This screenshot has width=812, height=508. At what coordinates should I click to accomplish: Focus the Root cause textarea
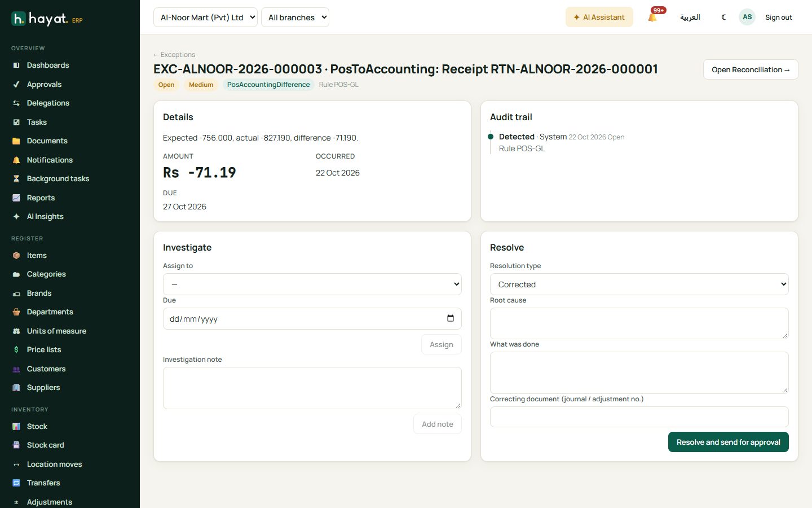pos(639,323)
